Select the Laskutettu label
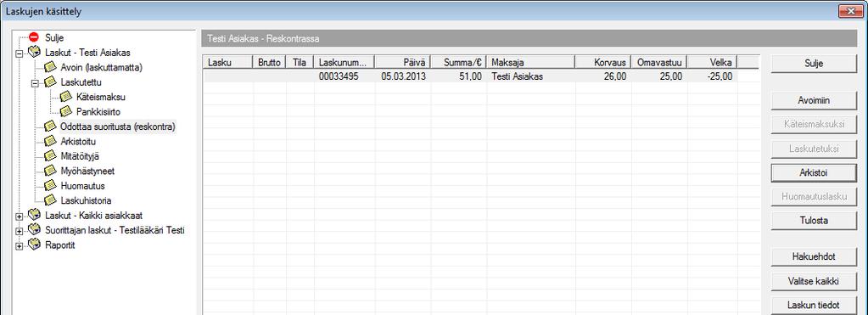This screenshot has height=315, width=868. 81,82
